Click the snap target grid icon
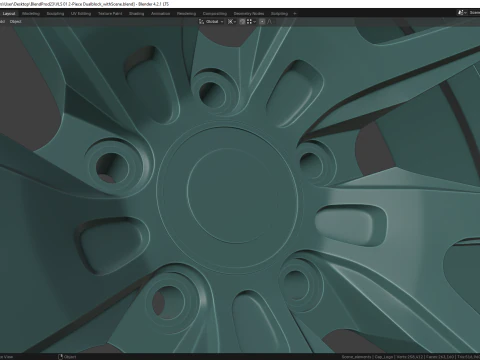This screenshot has width=480, height=360. pos(249,22)
